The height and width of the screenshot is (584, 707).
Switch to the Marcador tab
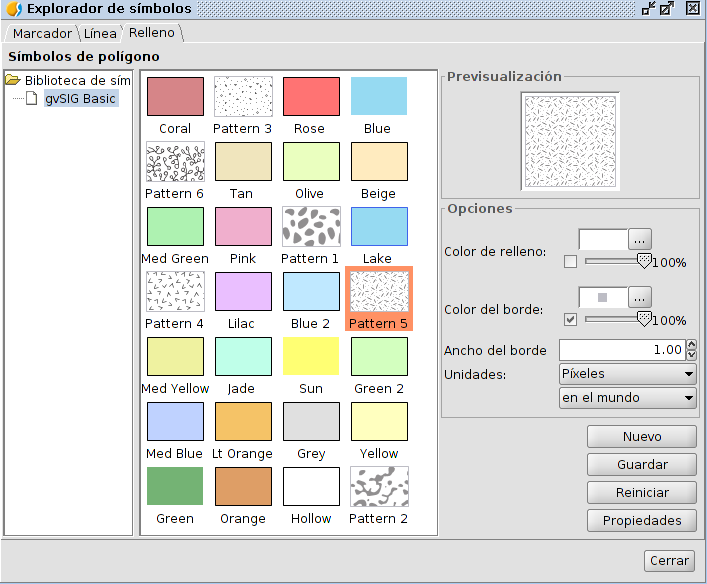point(42,33)
